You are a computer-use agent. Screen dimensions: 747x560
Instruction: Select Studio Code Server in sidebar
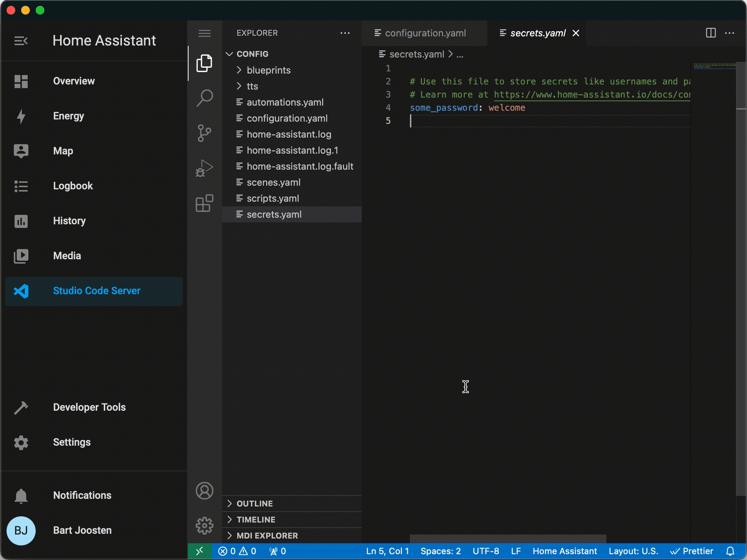coord(94,291)
